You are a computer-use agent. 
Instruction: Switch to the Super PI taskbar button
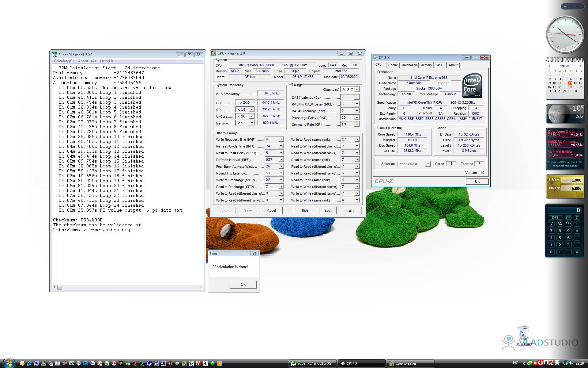(313, 363)
